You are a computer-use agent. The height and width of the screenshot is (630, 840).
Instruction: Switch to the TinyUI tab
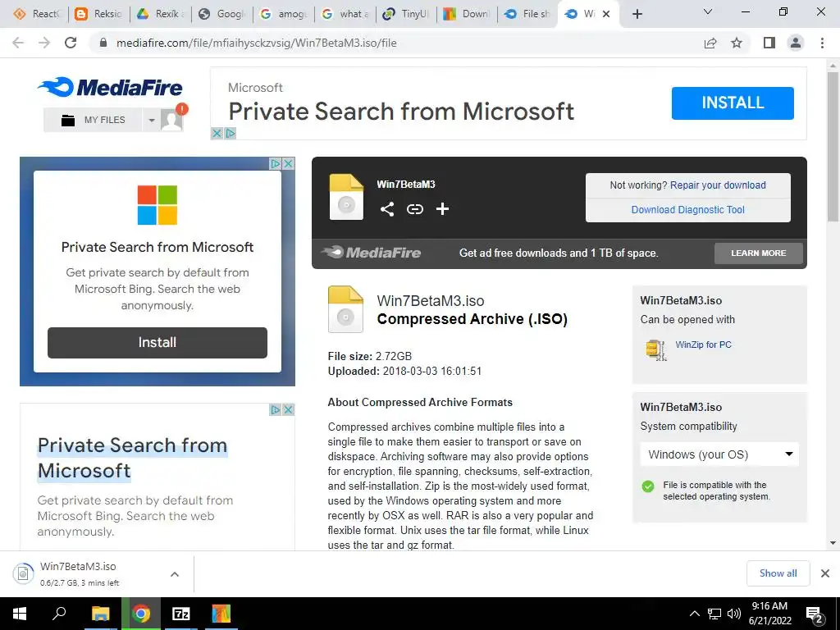(406, 14)
